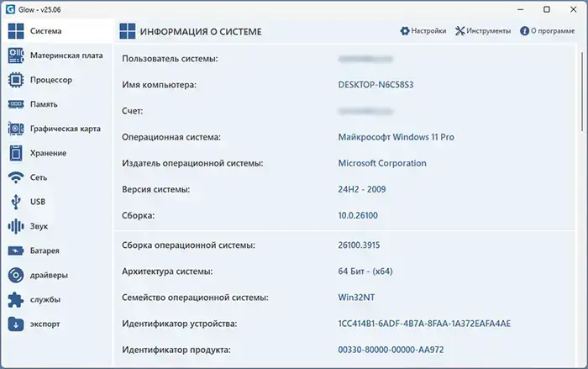Screen dimensions: 588x369
Task: Select the Wi-Fi network icon
Action: (x=15, y=177)
